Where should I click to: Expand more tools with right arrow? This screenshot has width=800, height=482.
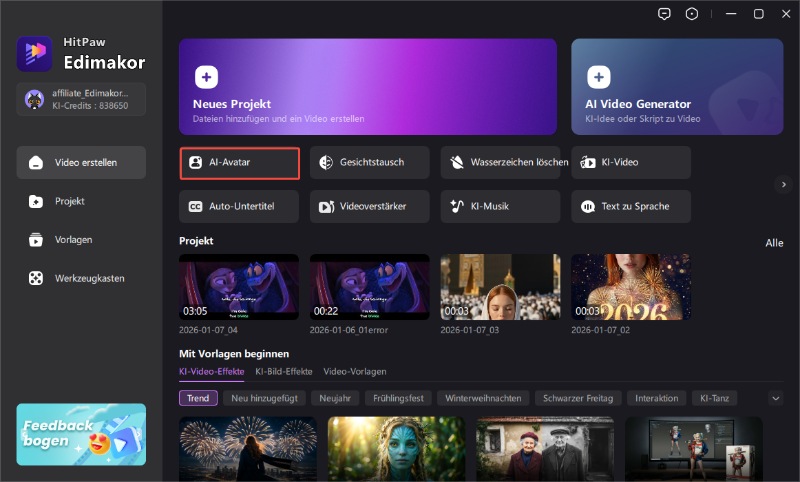784,184
